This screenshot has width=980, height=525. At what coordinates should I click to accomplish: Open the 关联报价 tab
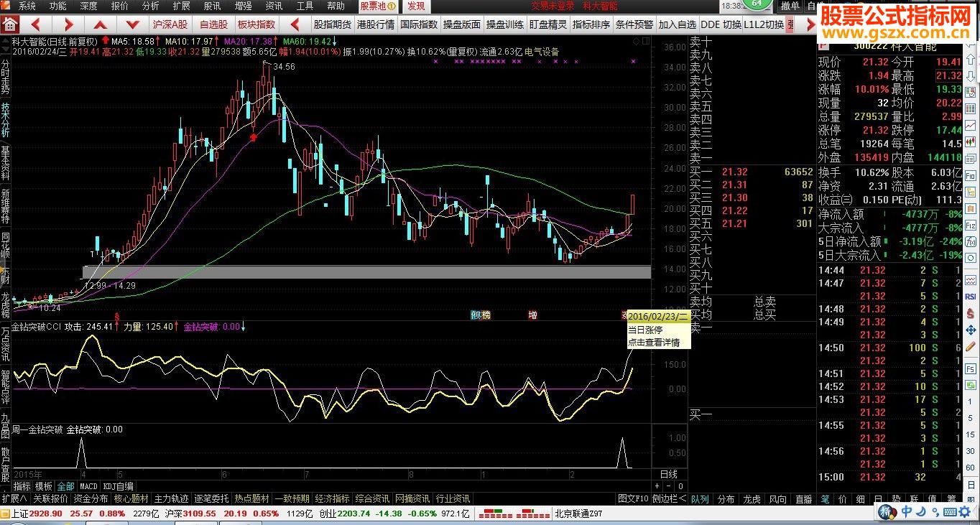click(x=50, y=498)
